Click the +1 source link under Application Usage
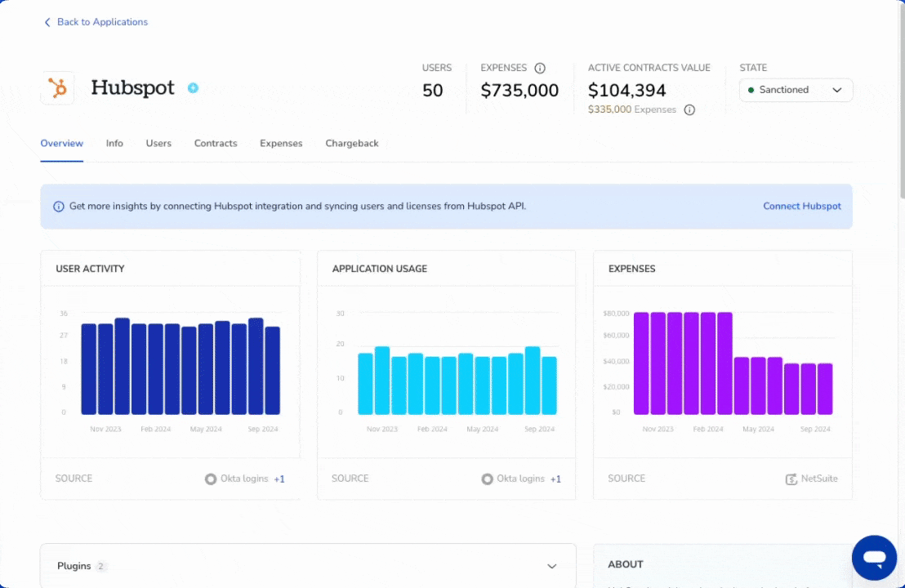Image resolution: width=905 pixels, height=588 pixels. pyautogui.click(x=555, y=479)
